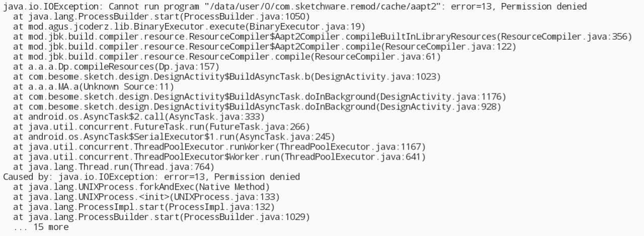Click the doInBackground DesignActivity.java:928 line
Screen dimensions: 644x236
pyautogui.click(x=257, y=107)
